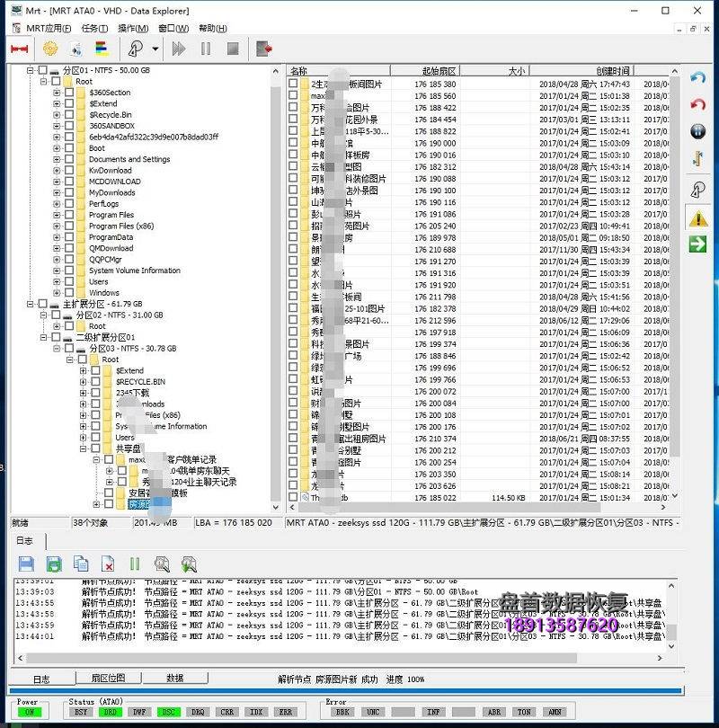This screenshot has height=728, width=719.
Task: Click the colored bars toolbar icon
Action: tap(102, 49)
